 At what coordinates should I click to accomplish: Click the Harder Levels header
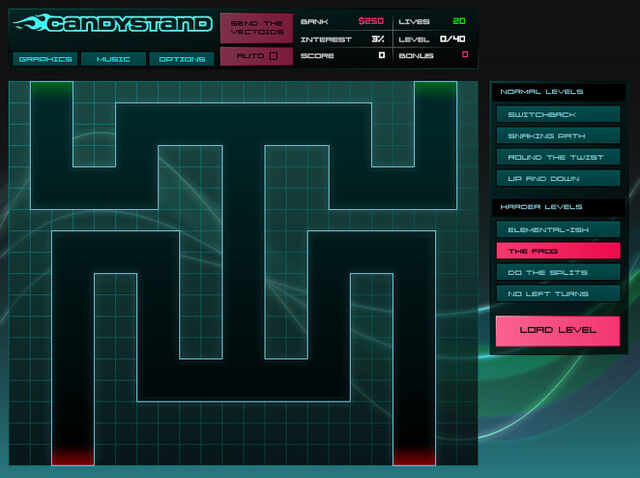(x=558, y=207)
